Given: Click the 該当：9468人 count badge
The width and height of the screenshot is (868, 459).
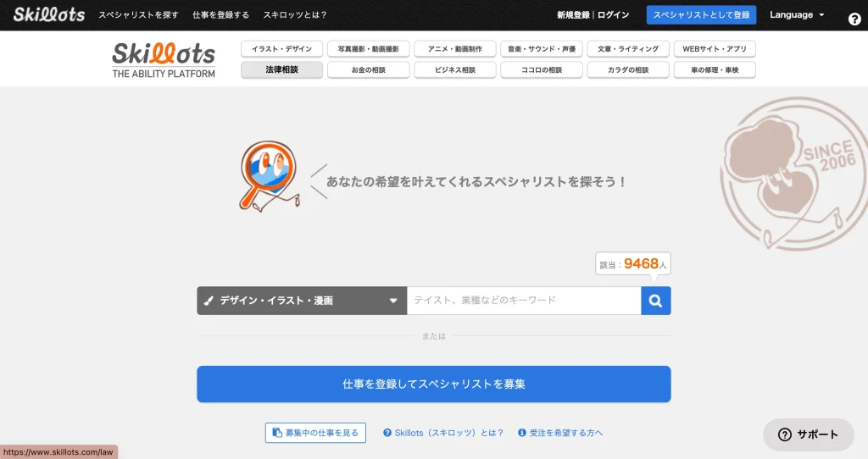Looking at the screenshot, I should pyautogui.click(x=633, y=263).
